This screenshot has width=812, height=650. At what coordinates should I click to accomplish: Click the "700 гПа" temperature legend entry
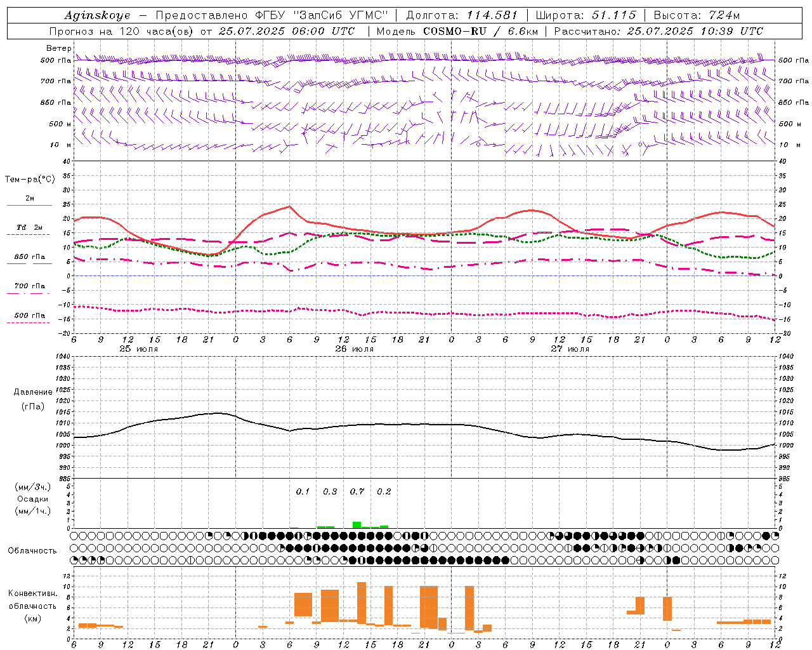(x=29, y=286)
